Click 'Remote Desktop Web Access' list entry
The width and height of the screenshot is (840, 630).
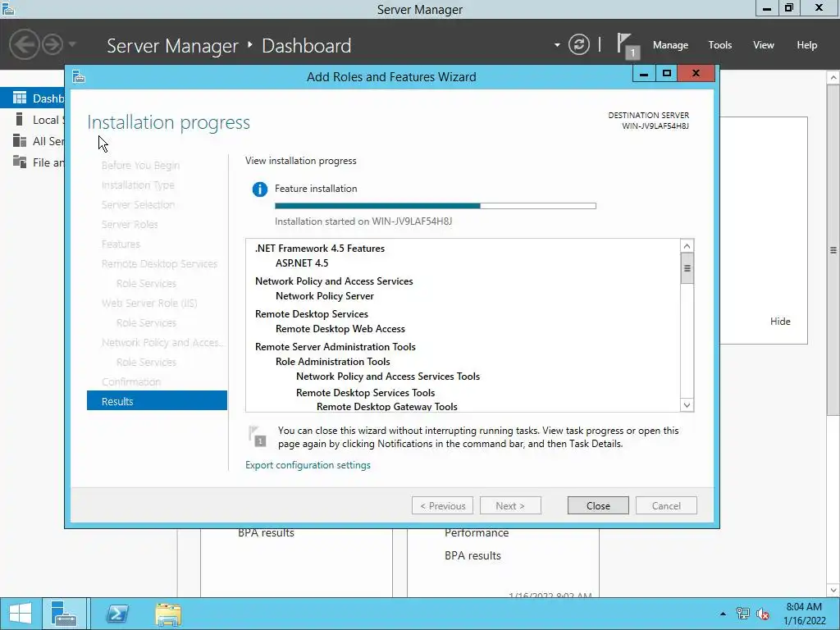[x=340, y=328]
